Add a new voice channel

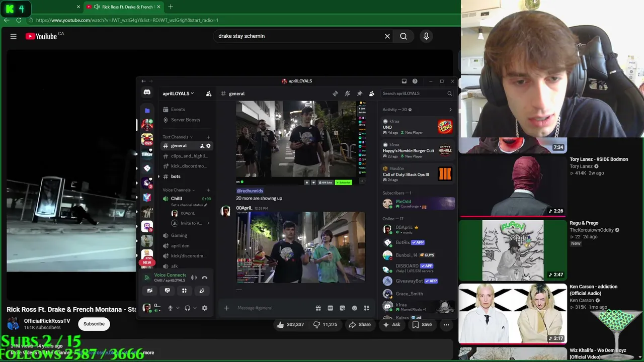(x=208, y=190)
